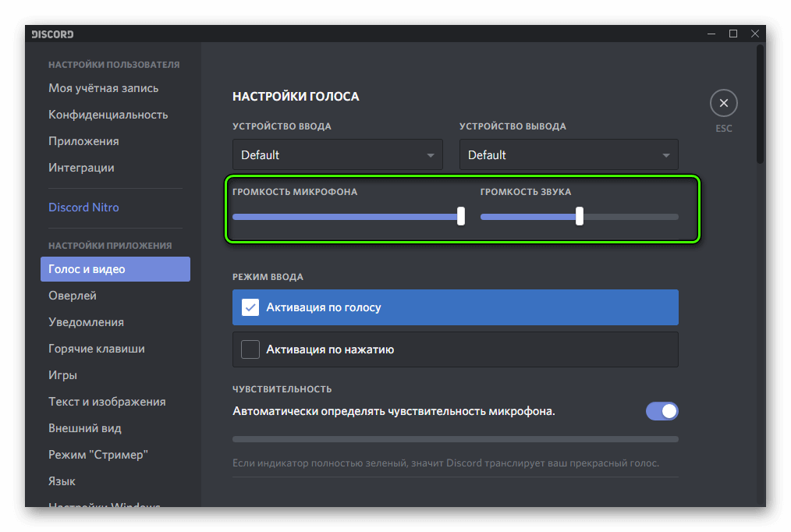Viewport: 791px width, 532px height.
Task: Open the Язык settings page
Action: click(61, 481)
